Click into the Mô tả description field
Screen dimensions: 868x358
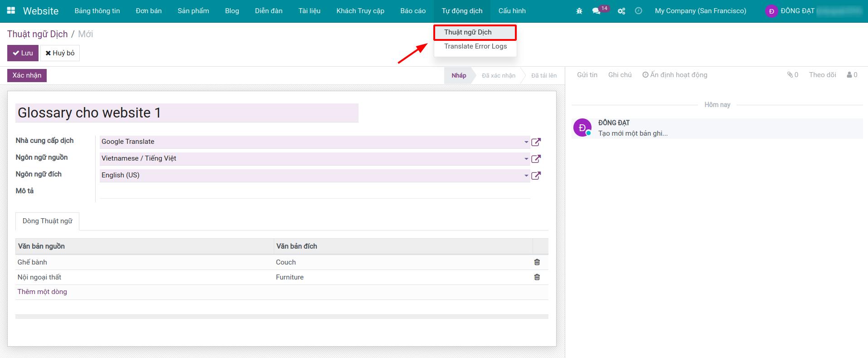point(315,192)
